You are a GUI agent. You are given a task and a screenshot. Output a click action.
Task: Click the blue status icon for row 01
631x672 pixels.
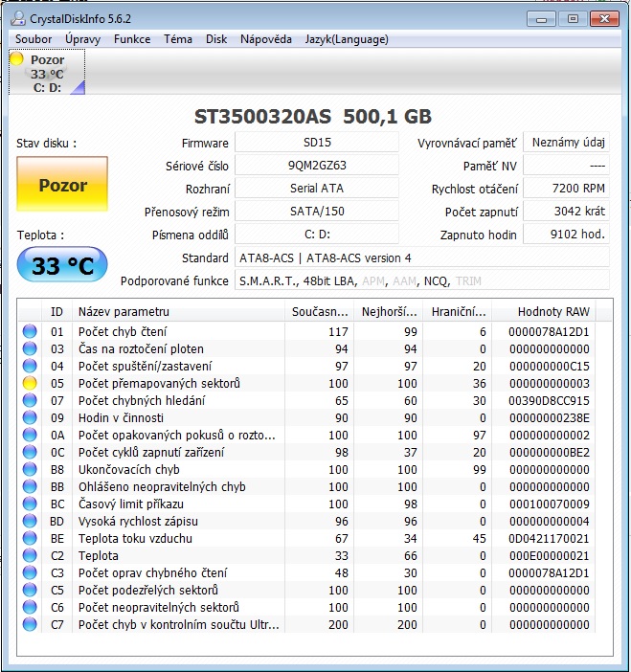coord(30,331)
